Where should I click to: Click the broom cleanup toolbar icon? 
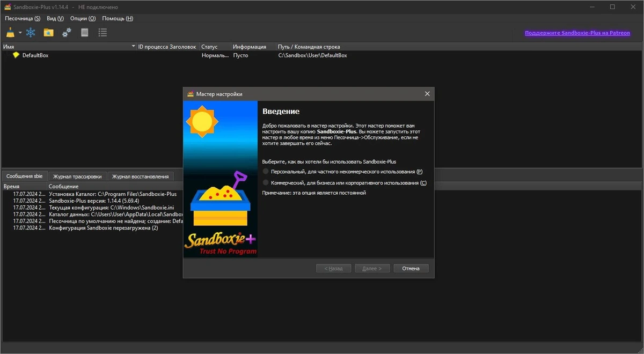(10, 33)
